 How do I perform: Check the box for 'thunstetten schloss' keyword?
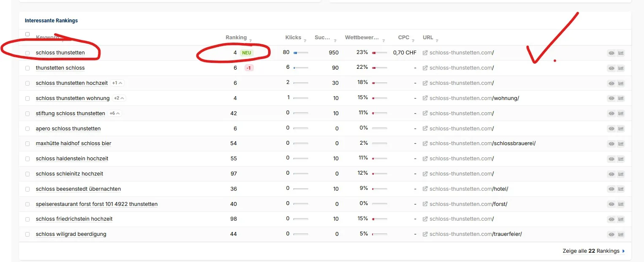coord(27,68)
